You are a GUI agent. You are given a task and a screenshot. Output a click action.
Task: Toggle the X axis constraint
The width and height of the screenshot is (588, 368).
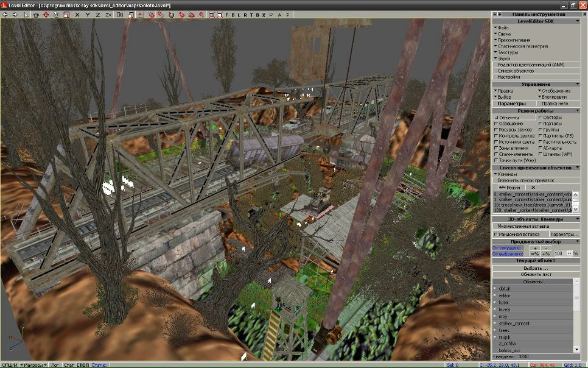[77, 14]
